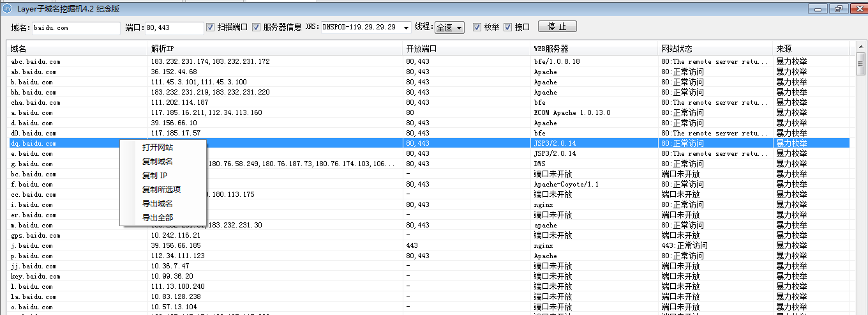Click server cell bfe/1.0.8.18

[557, 61]
